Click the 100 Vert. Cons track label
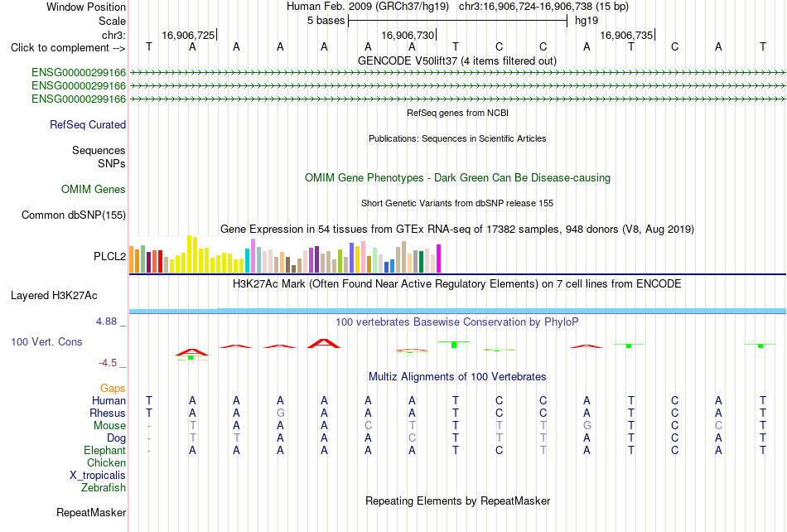Viewport: 787px width, 532px height. (46, 341)
